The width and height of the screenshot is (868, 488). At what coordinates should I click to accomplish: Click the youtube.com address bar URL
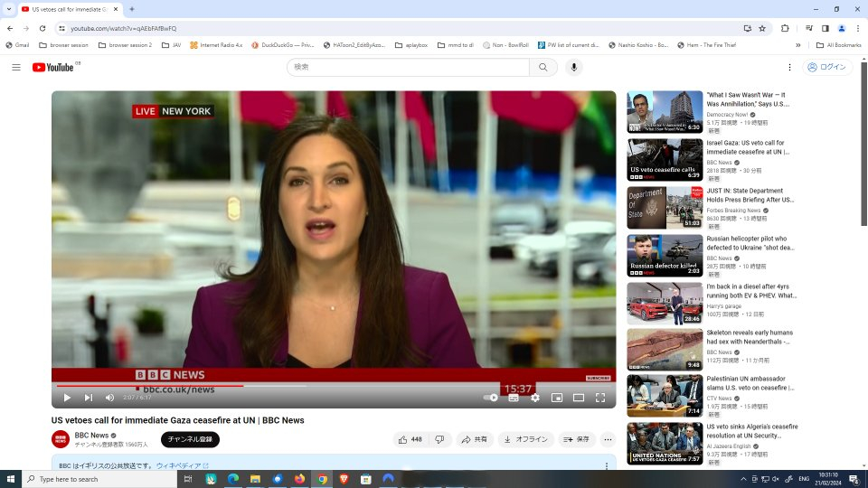[x=124, y=28]
